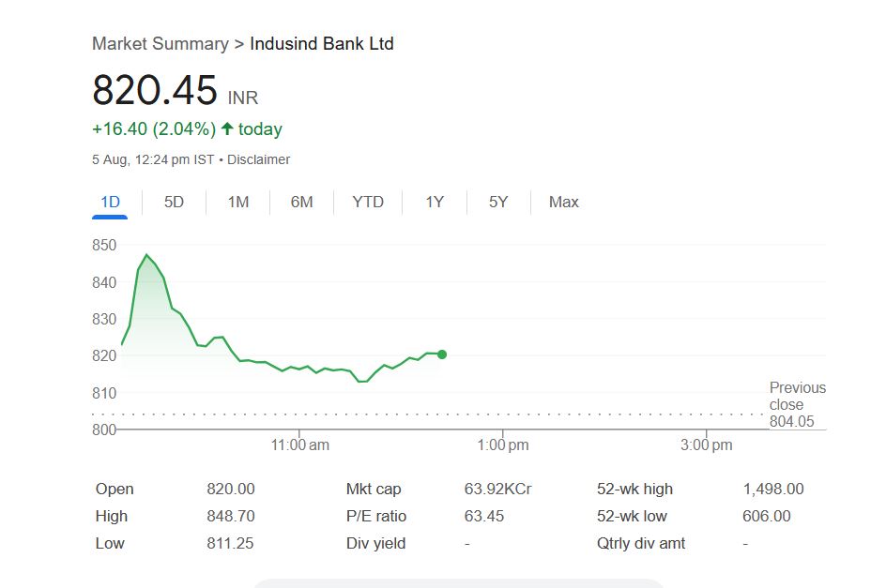Screen dimensions: 886x588
Task: Click the 3:00 pm time axis label
Action: tap(706, 445)
